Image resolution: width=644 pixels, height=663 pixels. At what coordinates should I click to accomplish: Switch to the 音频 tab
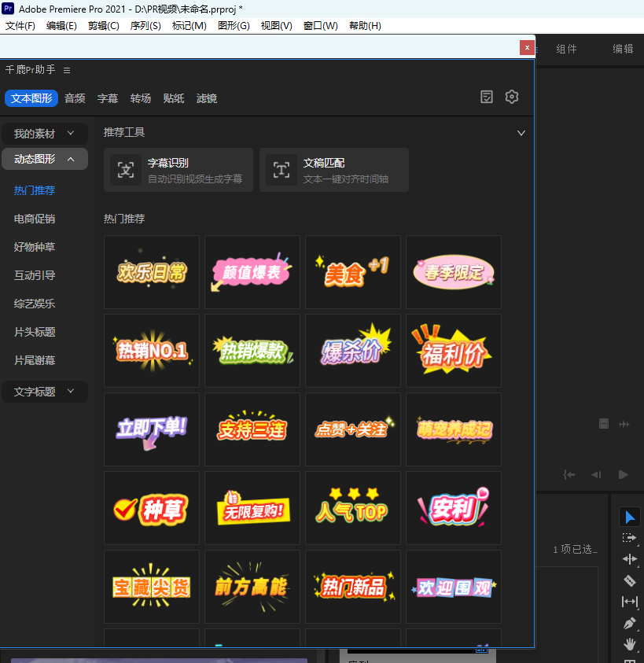75,98
